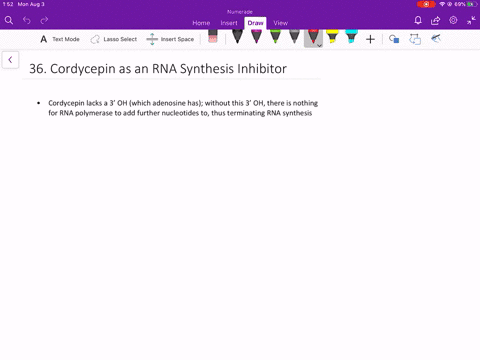Choose the Lasso Select tool

[114, 39]
